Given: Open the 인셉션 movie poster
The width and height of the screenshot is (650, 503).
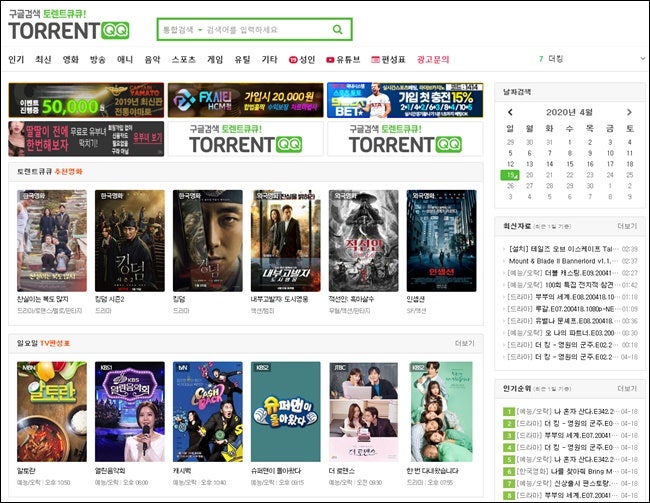Looking at the screenshot, I should pyautogui.click(x=441, y=241).
